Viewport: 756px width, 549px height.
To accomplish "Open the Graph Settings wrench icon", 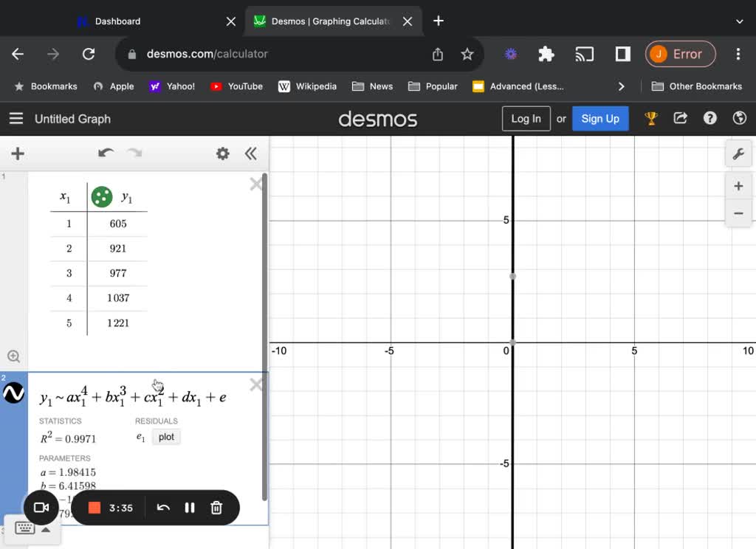I will point(738,154).
